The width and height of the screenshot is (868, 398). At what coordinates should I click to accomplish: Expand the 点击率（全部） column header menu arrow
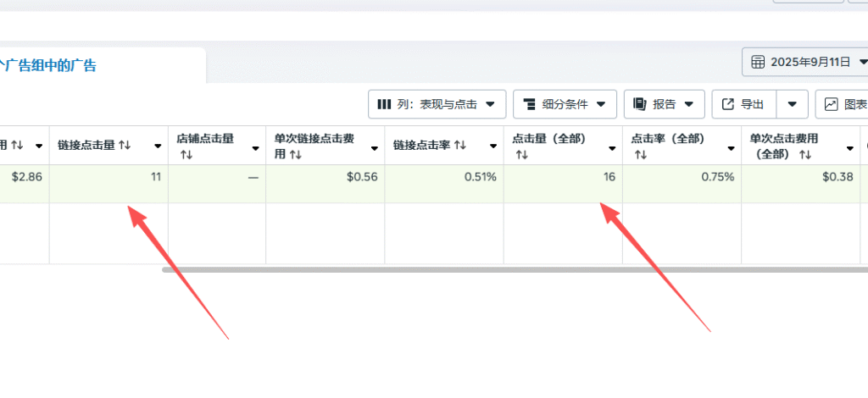pyautogui.click(x=731, y=147)
